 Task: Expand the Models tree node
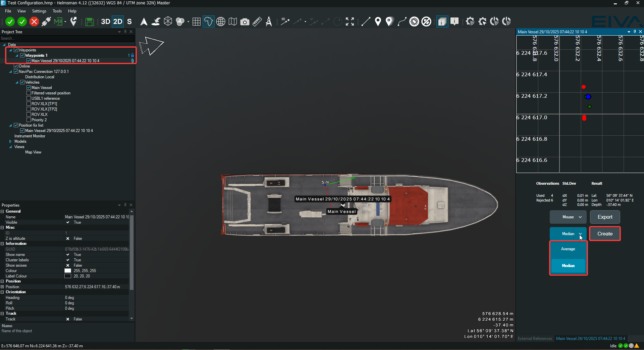coord(10,141)
